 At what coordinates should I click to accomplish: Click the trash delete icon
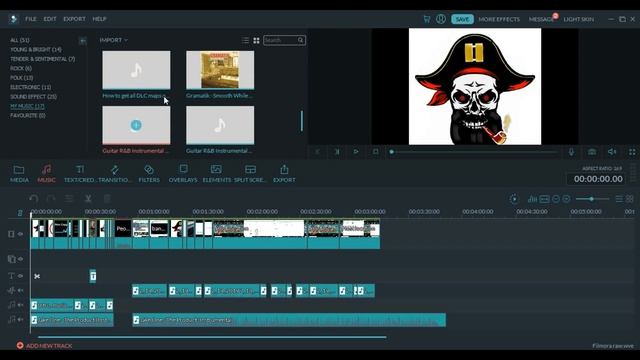[107, 199]
